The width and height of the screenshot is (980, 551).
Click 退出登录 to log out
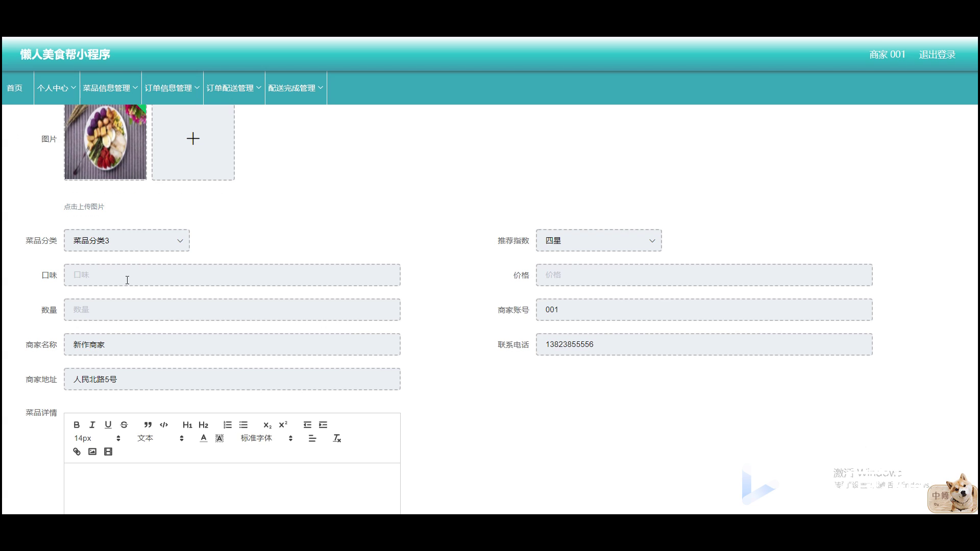point(937,55)
